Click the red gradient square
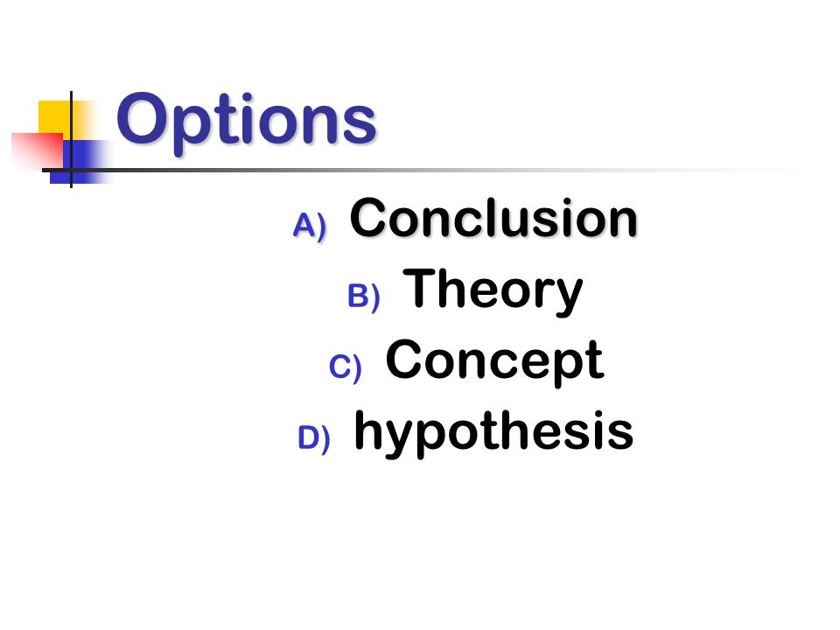Image resolution: width=840 pixels, height=630 pixels. coord(38,150)
